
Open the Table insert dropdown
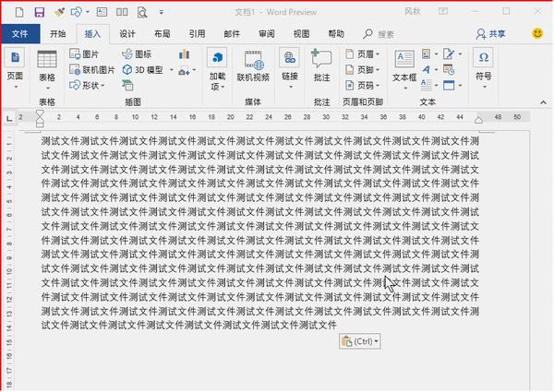click(x=46, y=67)
